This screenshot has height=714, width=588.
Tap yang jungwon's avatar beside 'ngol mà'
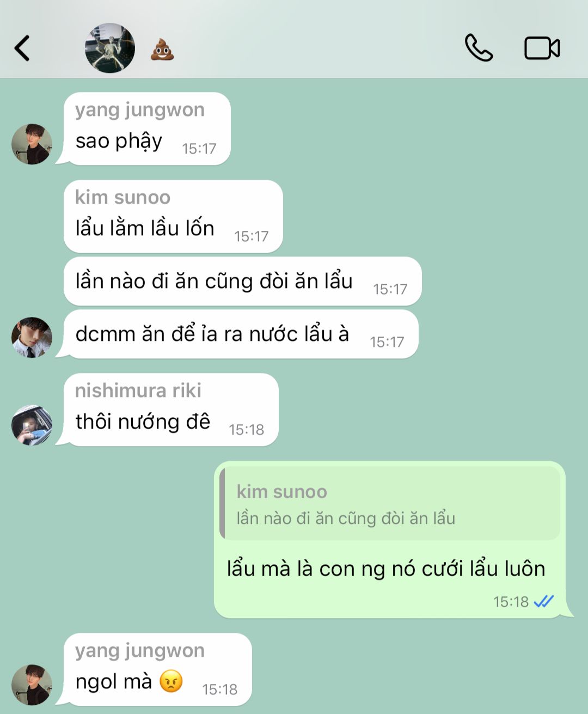click(32, 685)
